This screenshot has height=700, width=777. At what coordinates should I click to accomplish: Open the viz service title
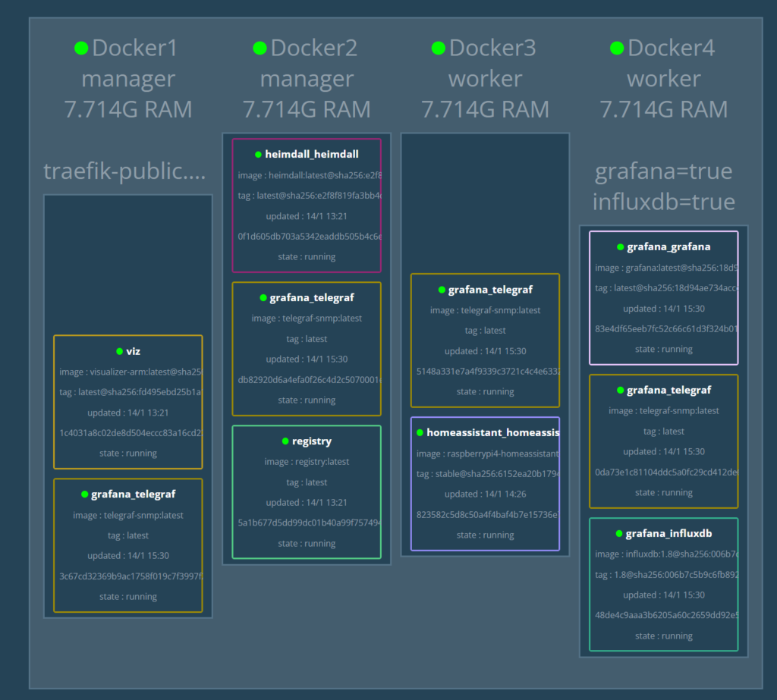pos(134,351)
